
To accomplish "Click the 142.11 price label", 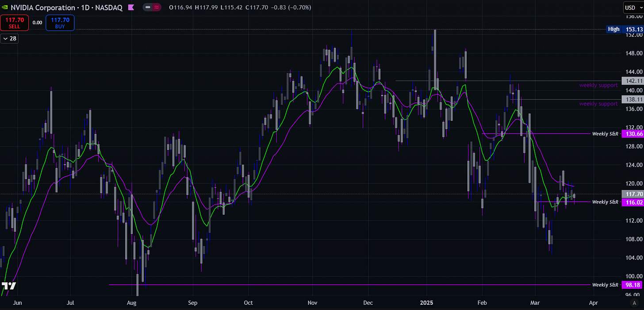I will pyautogui.click(x=632, y=81).
